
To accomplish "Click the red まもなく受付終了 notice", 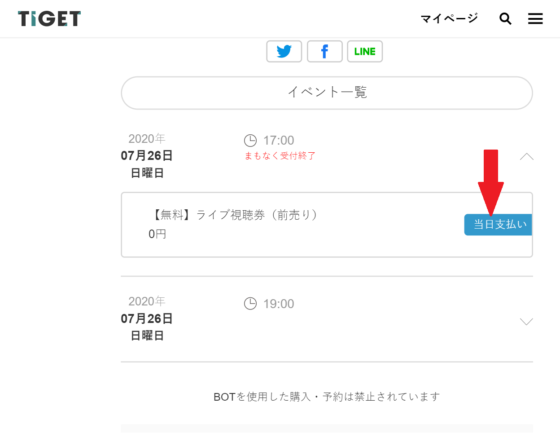I will tap(280, 156).
